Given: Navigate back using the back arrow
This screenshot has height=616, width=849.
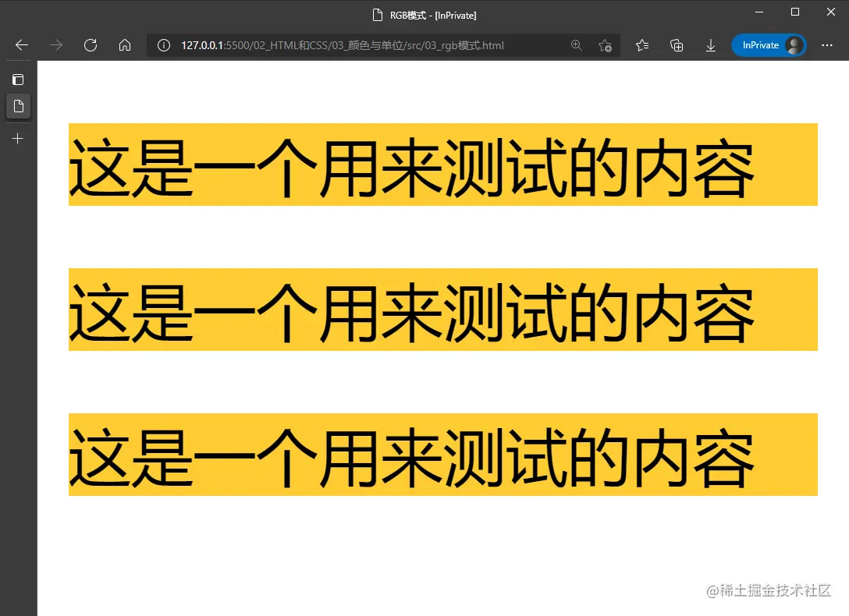Looking at the screenshot, I should pyautogui.click(x=20, y=44).
